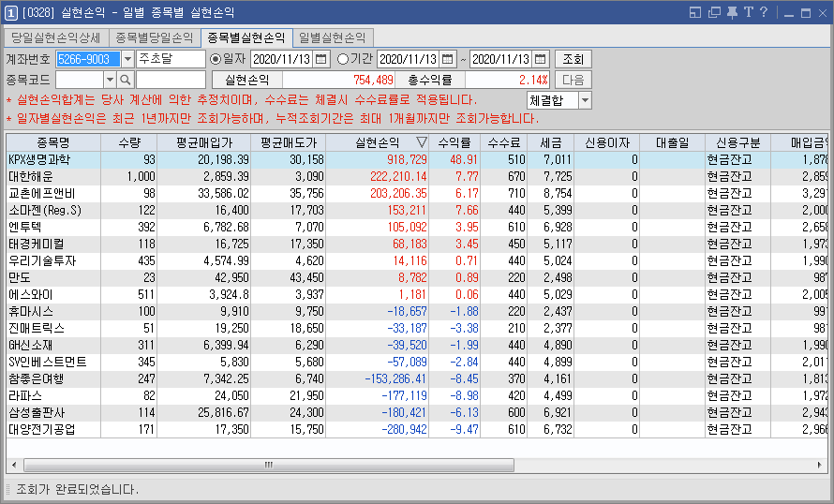Open calendar for the 기간 start date
Image resolution: width=834 pixels, height=504 pixels.
(448, 59)
